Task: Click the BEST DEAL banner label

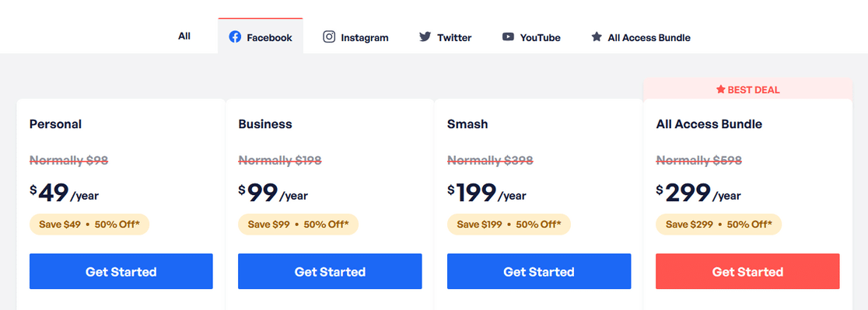Action: click(747, 89)
